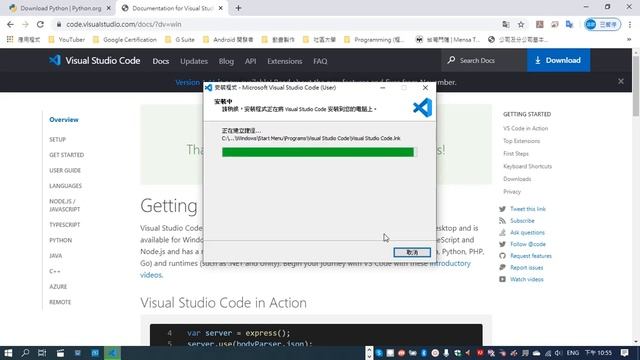Open the notification center on the taskbar

pos(624,353)
